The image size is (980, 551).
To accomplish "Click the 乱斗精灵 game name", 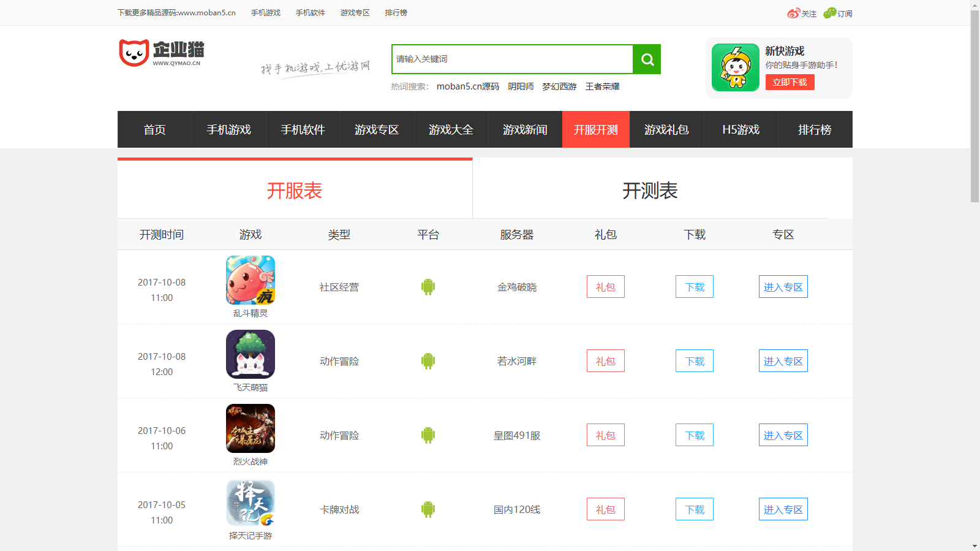I will pos(251,313).
